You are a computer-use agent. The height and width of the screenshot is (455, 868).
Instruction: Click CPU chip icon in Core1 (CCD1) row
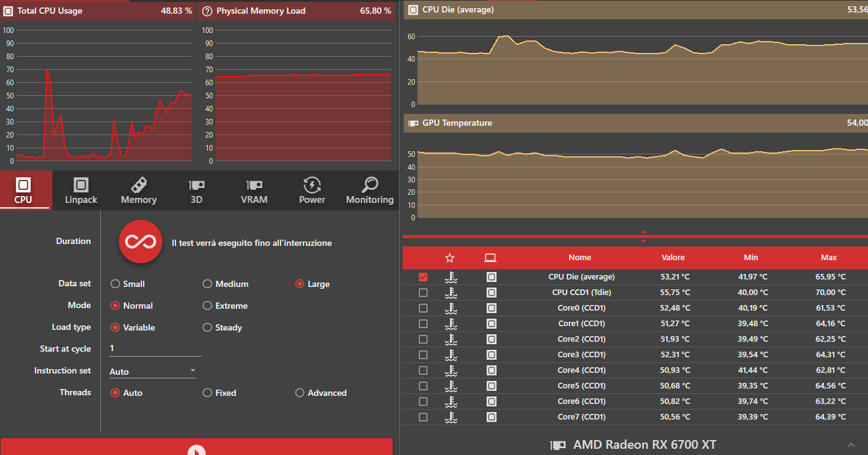point(492,324)
